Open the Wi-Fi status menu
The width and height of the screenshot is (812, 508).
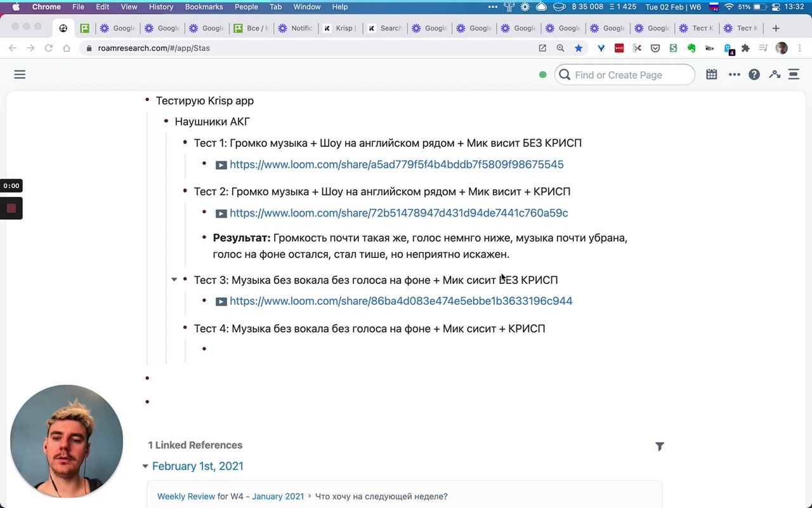click(x=729, y=7)
